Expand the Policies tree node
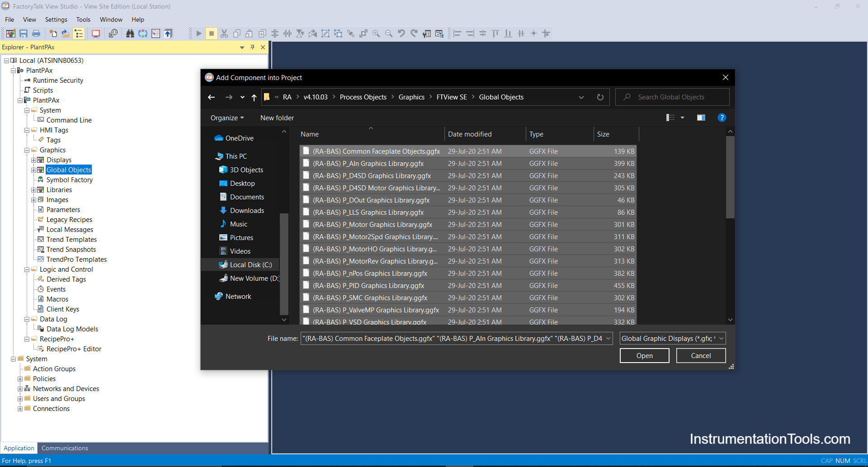This screenshot has height=467, width=868. tap(20, 379)
